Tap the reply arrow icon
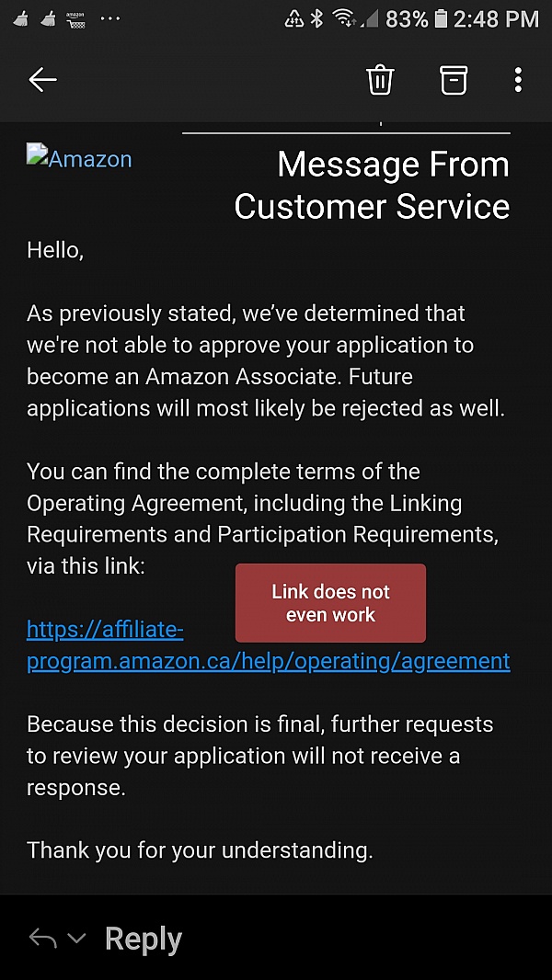Viewport: 552px width, 980px height. coord(42,939)
